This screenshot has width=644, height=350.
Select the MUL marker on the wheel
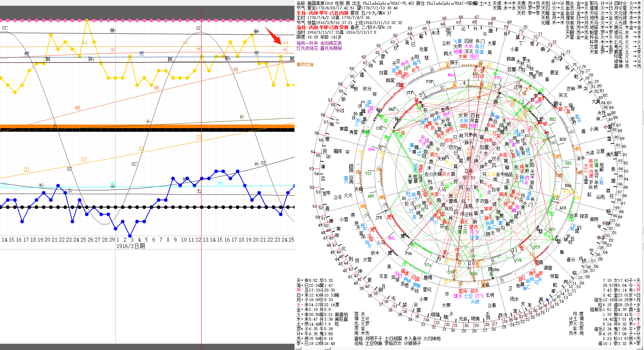coord(392,238)
